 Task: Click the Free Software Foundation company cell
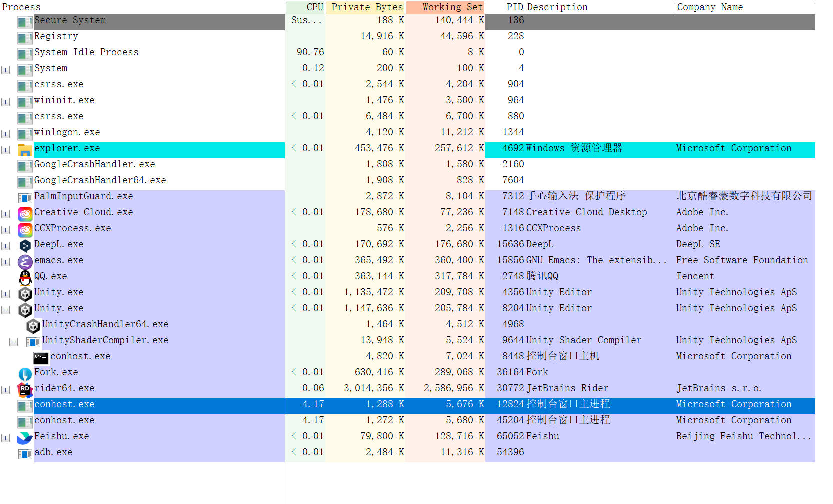click(x=742, y=260)
